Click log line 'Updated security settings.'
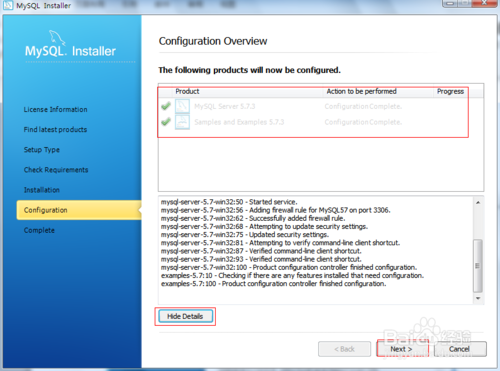Image resolution: width=500 pixels, height=371 pixels. 245,235
